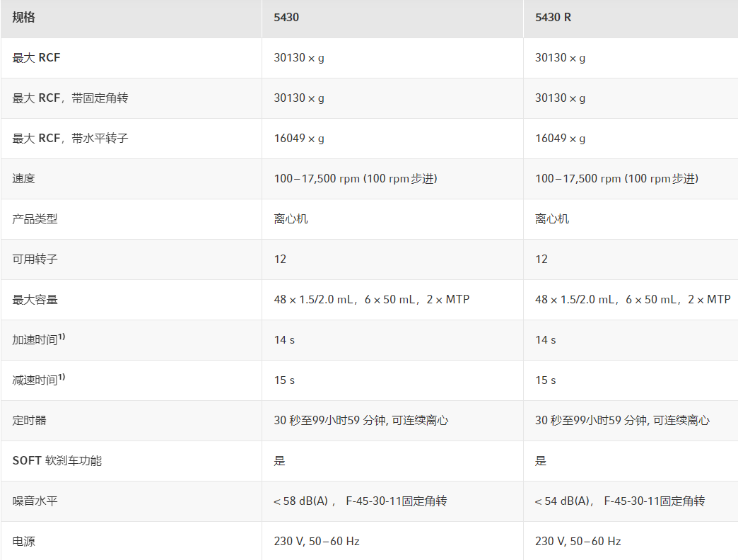The image size is (738, 560).
Task: Click the SOFT 软刹车功能 row label
Action: coord(57,461)
